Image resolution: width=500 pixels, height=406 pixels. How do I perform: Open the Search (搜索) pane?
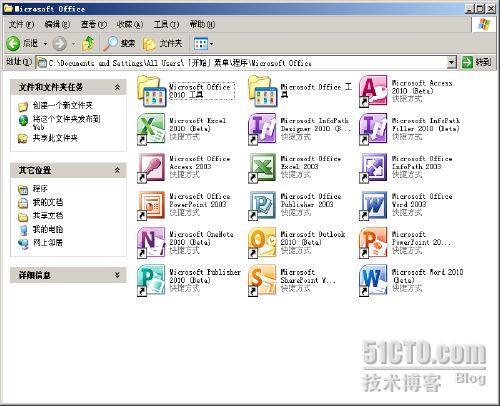click(x=119, y=44)
